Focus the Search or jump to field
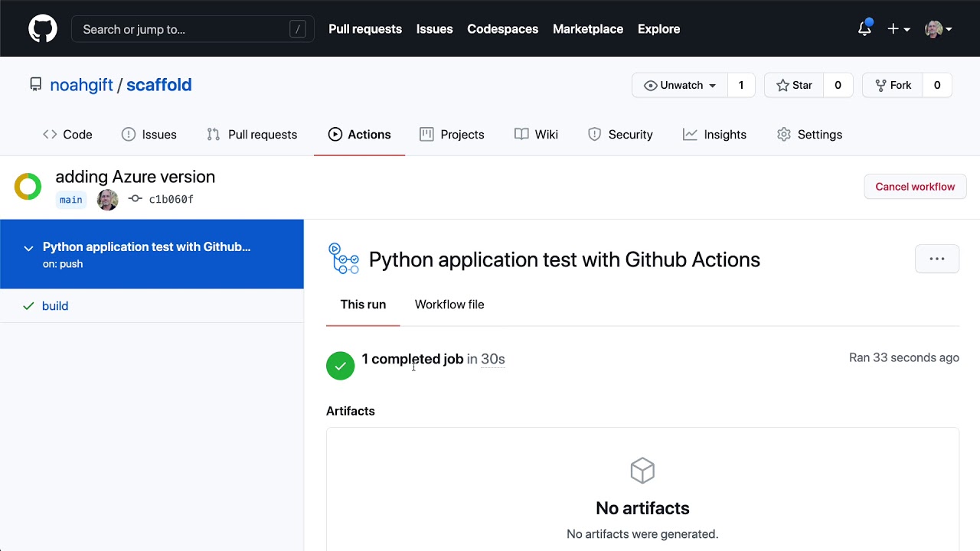 tap(184, 29)
